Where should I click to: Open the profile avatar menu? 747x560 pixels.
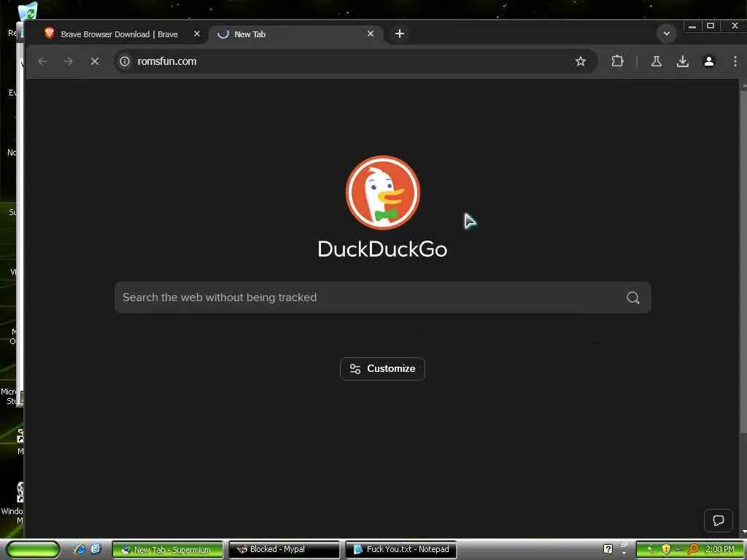click(x=709, y=61)
